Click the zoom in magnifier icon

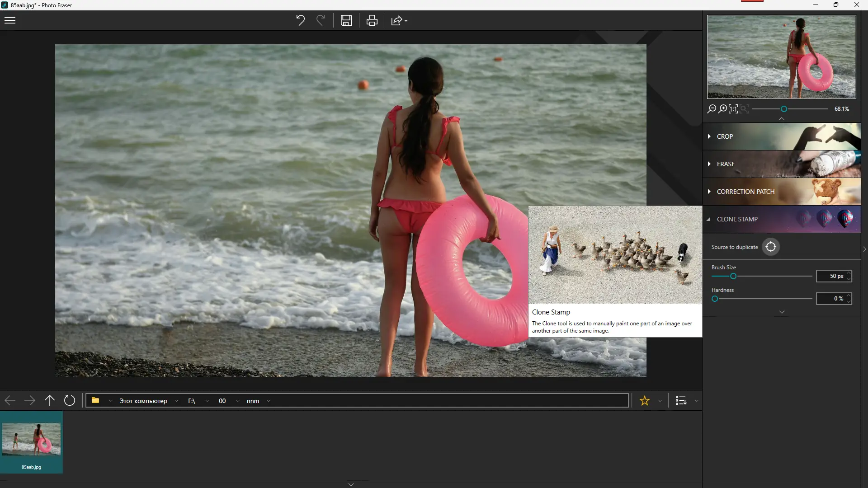point(722,109)
